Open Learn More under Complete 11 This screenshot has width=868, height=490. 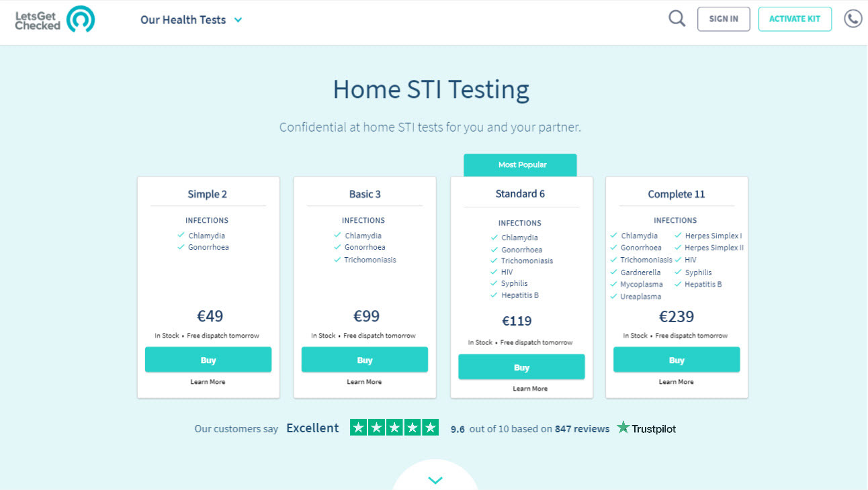[x=676, y=382]
